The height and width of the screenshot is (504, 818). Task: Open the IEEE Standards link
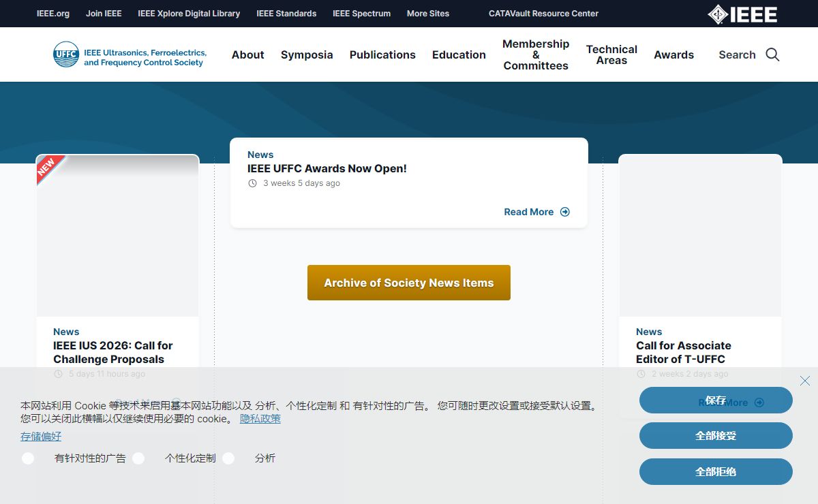[286, 14]
